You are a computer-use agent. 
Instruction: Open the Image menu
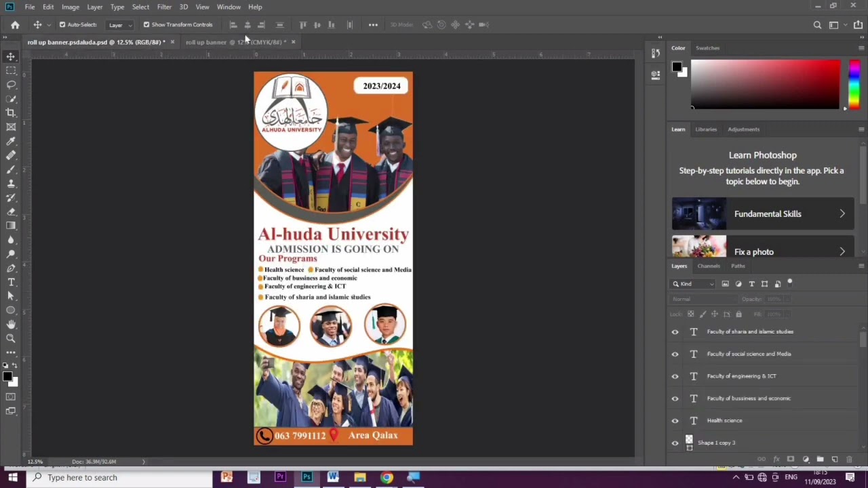coord(71,7)
